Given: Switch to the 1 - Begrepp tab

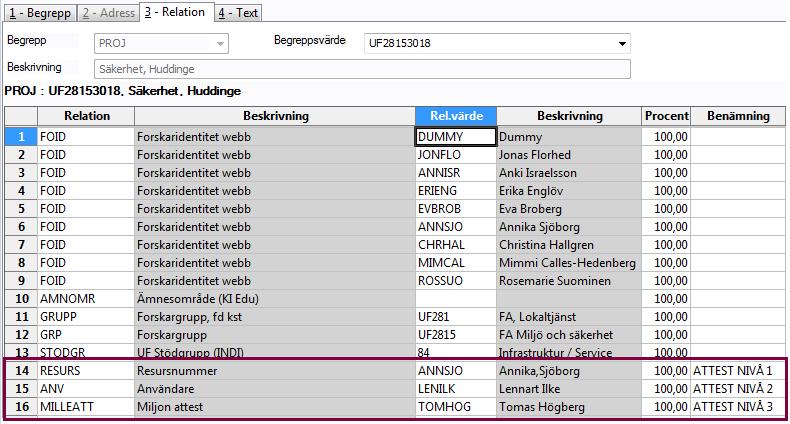Looking at the screenshot, I should 40,13.
